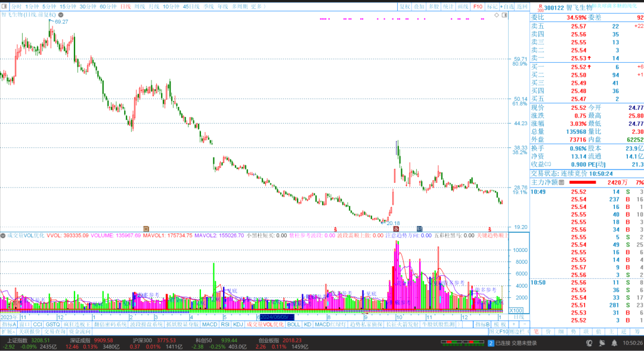Open chart settings arrow beside 智飞生物 title
Viewport: 644px width, 351px height.
(61, 15)
